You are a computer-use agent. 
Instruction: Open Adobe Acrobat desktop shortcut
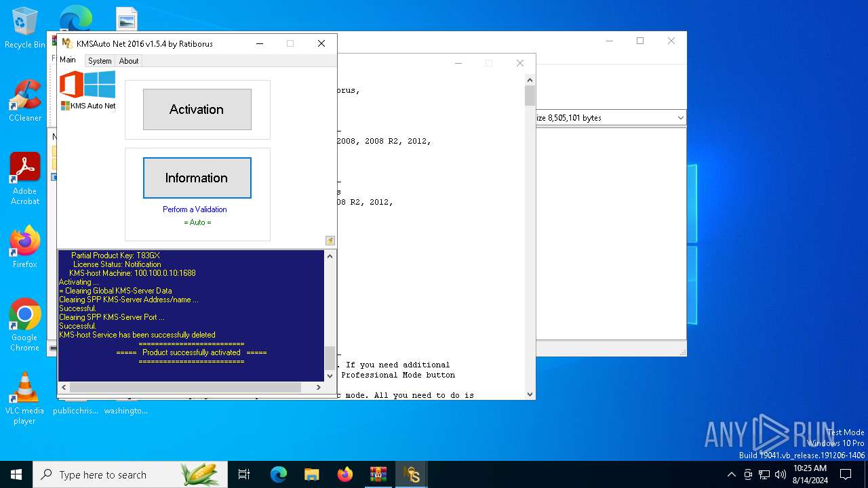[25, 178]
